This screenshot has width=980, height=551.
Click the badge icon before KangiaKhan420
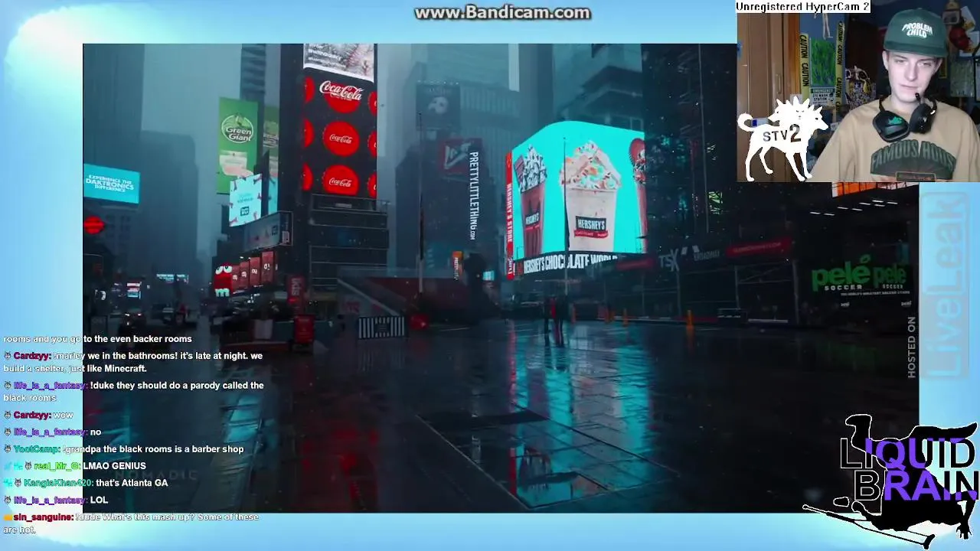[x=18, y=483]
